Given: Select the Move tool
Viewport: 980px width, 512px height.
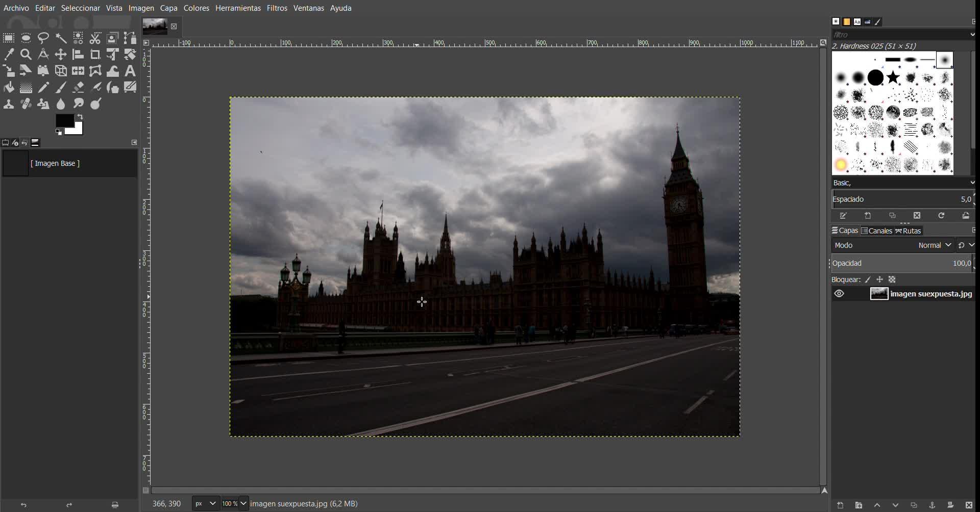Looking at the screenshot, I should (x=61, y=54).
